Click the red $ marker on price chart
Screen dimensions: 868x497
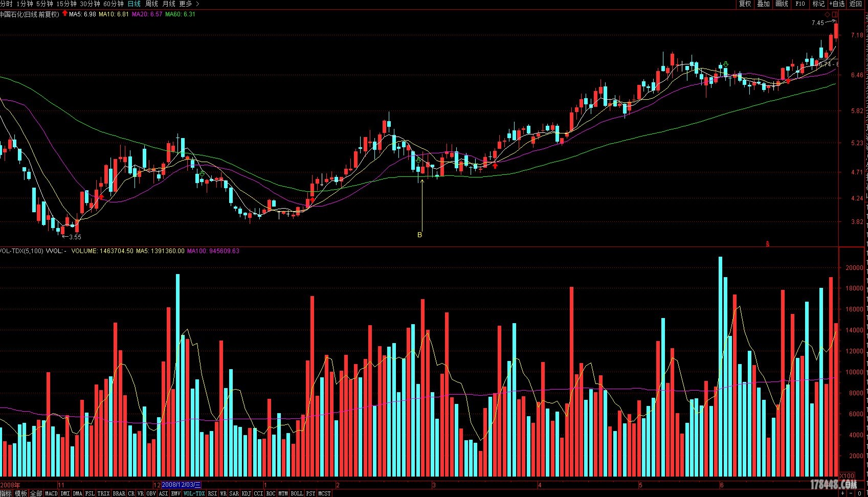coord(767,244)
